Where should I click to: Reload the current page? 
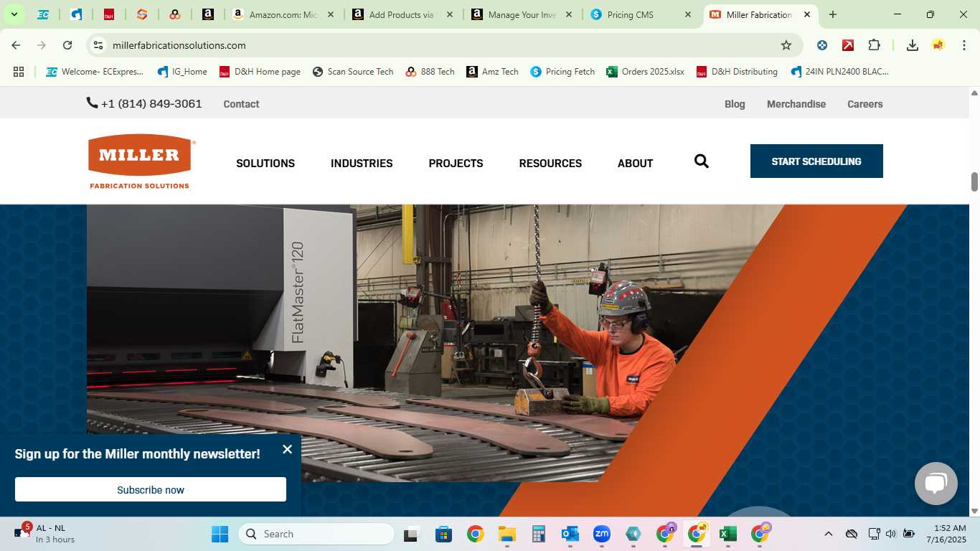pos(67,45)
